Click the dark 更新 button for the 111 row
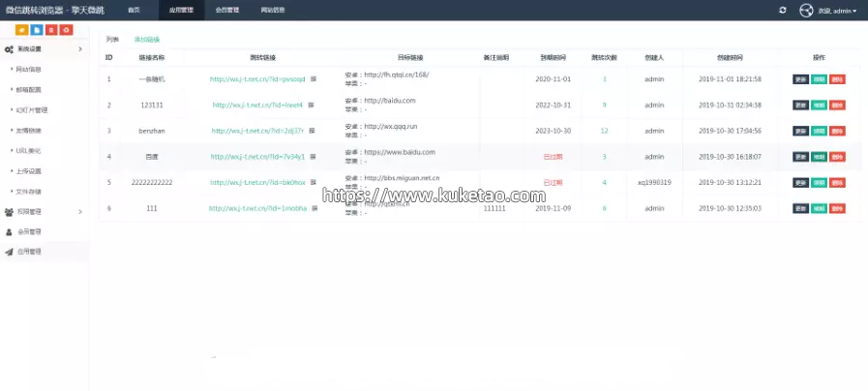This screenshot has height=391, width=868. (800, 208)
